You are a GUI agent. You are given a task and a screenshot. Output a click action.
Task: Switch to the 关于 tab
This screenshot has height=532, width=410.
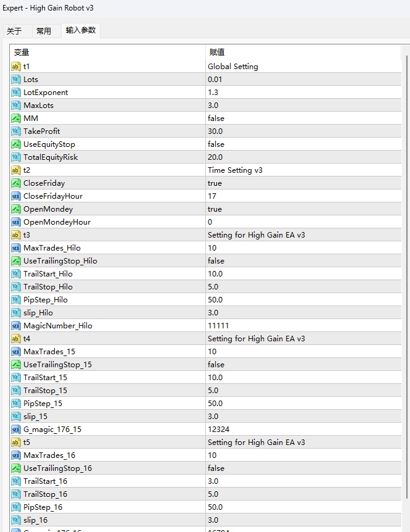point(14,31)
